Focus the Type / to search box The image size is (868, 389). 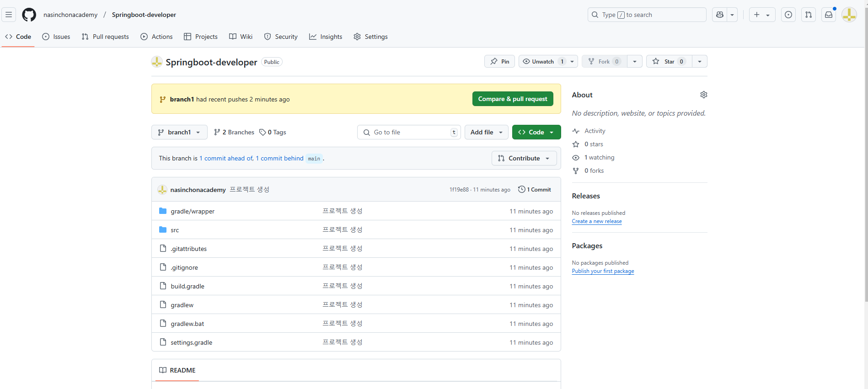click(647, 15)
